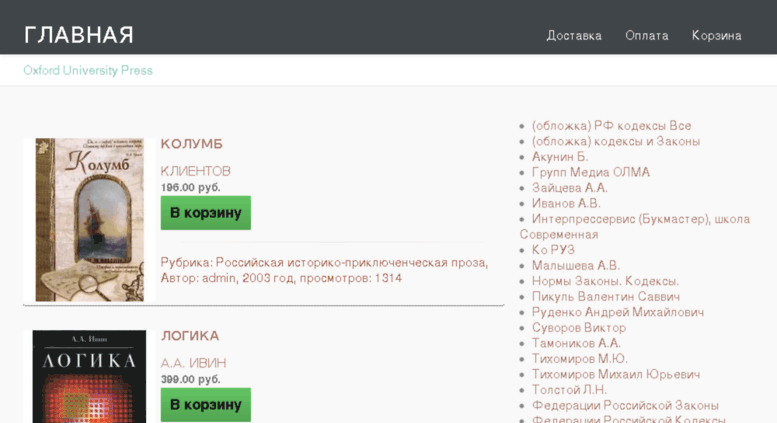The image size is (777, 423).
Task: Go to the Доставка page
Action: pos(574,36)
